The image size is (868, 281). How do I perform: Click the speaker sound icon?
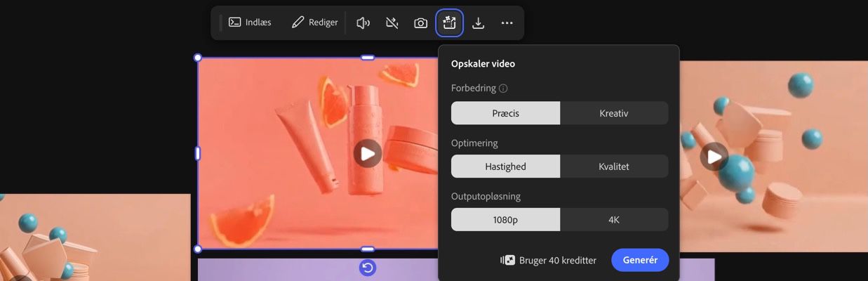click(x=363, y=23)
